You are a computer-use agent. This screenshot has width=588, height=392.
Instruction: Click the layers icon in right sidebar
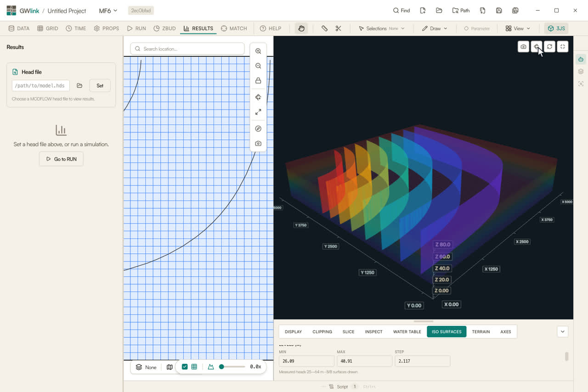coord(581,72)
